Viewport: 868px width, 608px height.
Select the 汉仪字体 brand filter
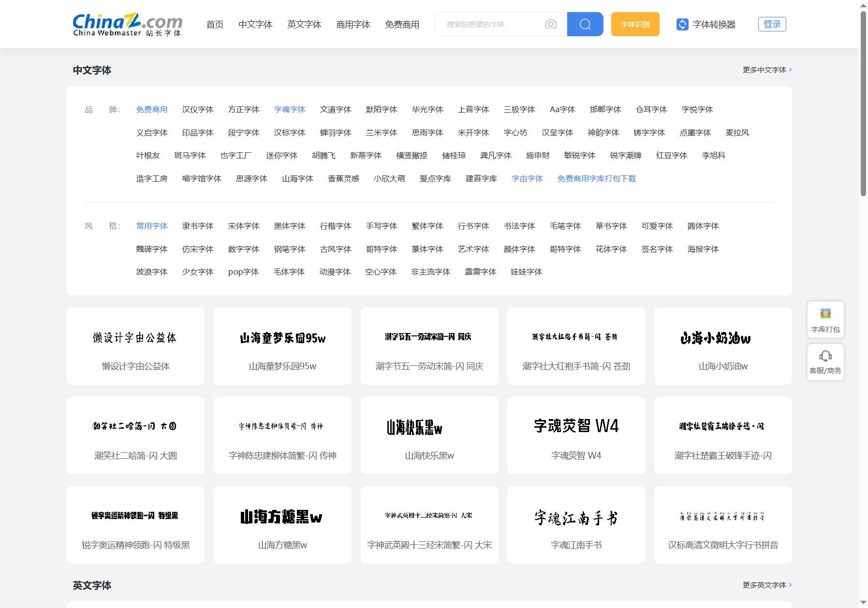[x=198, y=110]
